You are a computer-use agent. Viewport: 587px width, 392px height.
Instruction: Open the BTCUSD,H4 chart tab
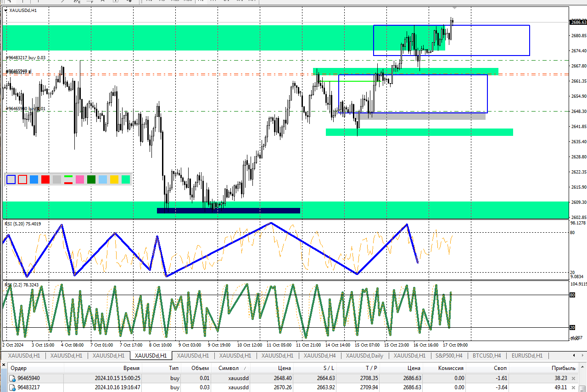pos(486,356)
